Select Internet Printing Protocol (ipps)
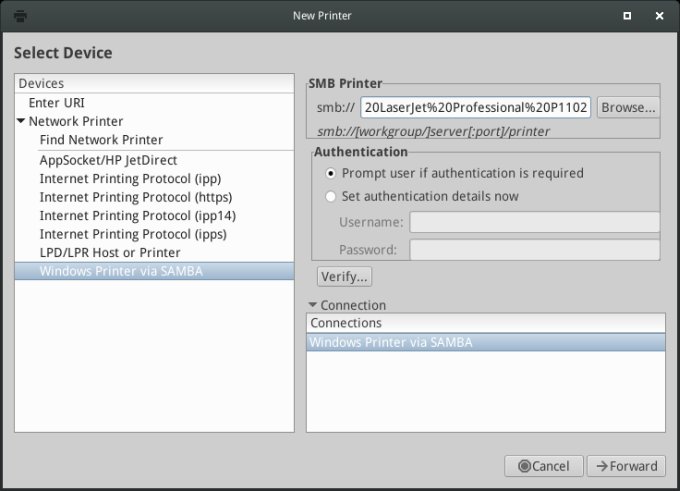 [132, 234]
